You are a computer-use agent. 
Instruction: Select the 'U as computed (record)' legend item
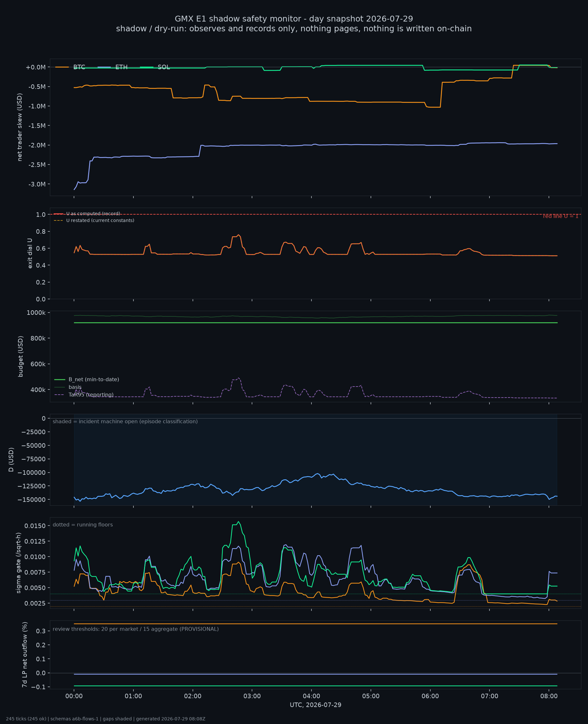coord(87,214)
